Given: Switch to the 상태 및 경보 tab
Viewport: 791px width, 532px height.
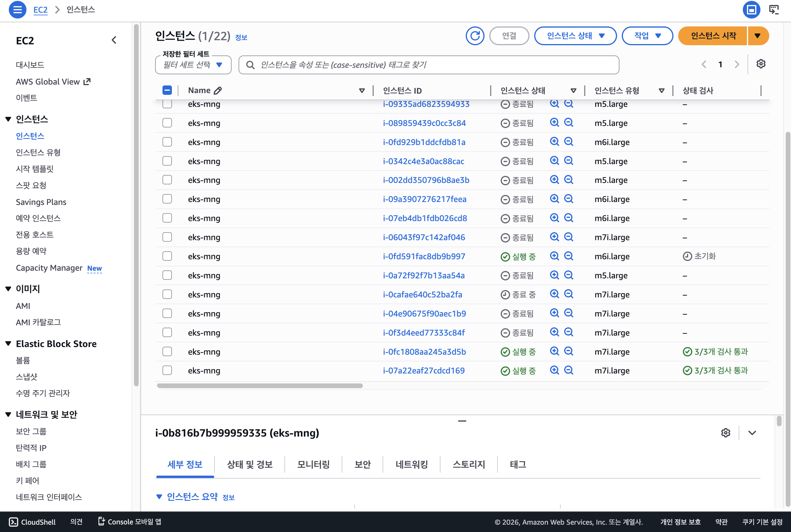Looking at the screenshot, I should (250, 464).
